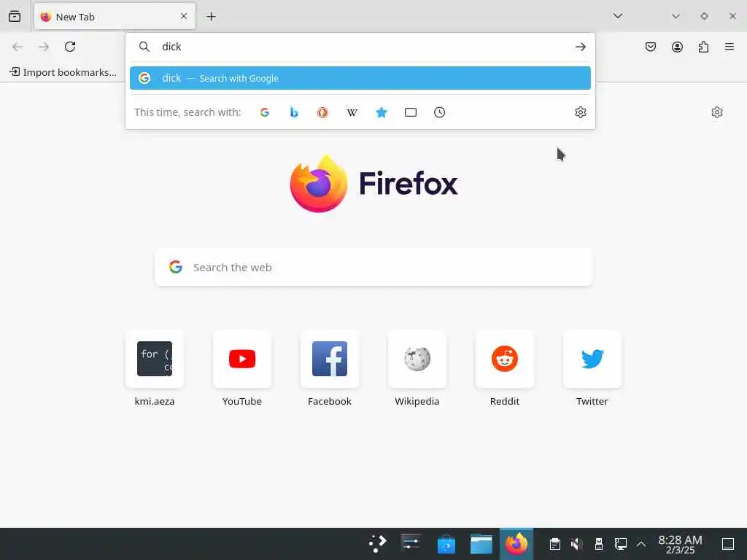Click the Firefox taskbar icon
747x560 pixels.
[x=516, y=544]
